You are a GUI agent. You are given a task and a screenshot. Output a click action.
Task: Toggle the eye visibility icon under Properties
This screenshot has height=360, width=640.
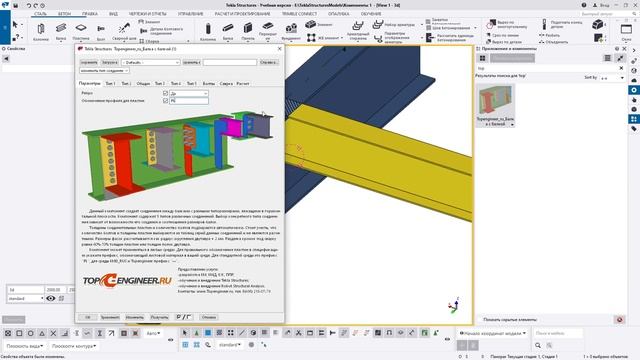click(51, 298)
